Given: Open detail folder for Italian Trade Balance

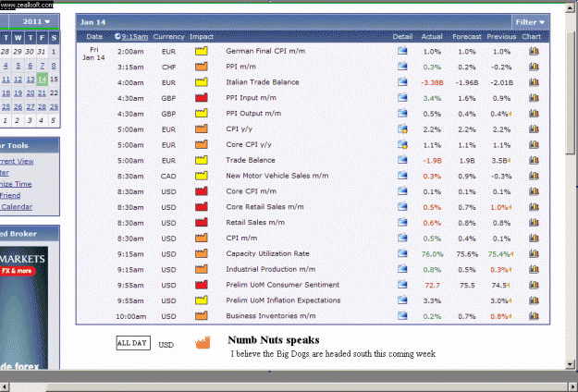Looking at the screenshot, I should [x=402, y=82].
